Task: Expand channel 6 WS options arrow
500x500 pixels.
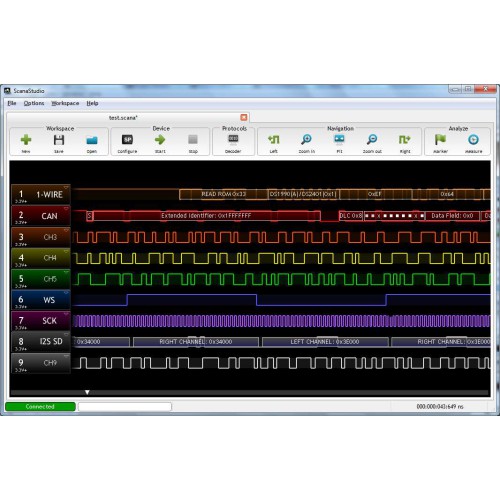Action: tap(66, 292)
